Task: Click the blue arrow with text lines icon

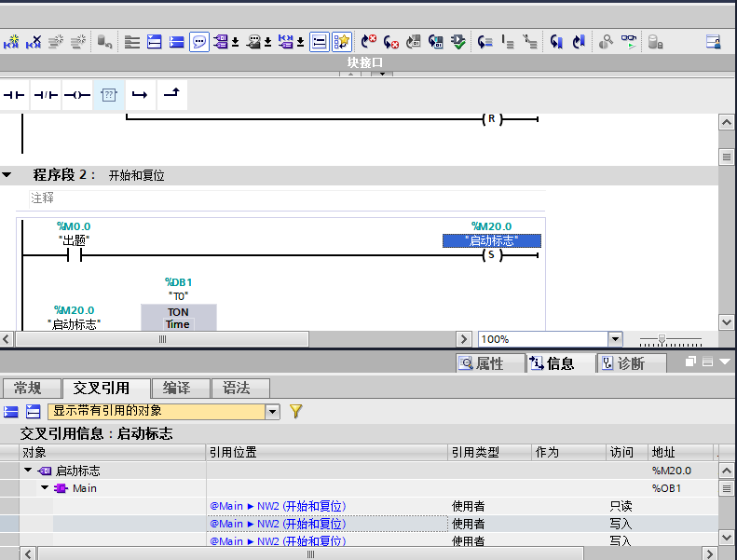Action: point(485,42)
